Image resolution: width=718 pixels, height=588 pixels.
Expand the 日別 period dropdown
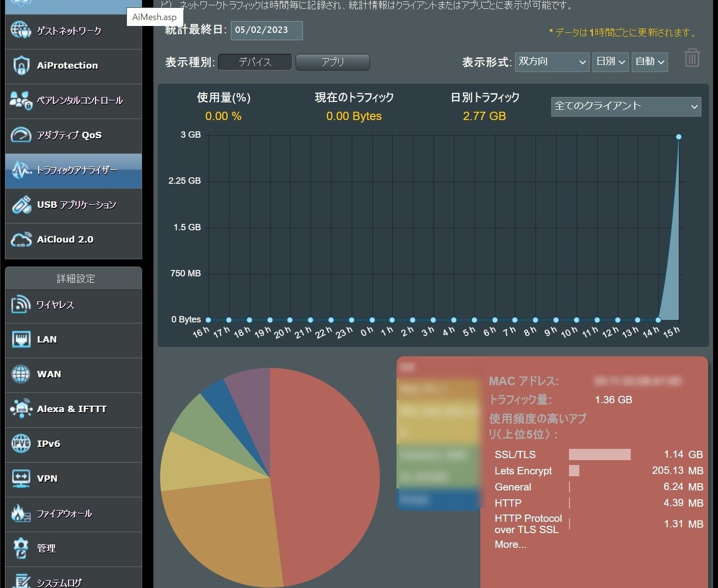point(610,62)
